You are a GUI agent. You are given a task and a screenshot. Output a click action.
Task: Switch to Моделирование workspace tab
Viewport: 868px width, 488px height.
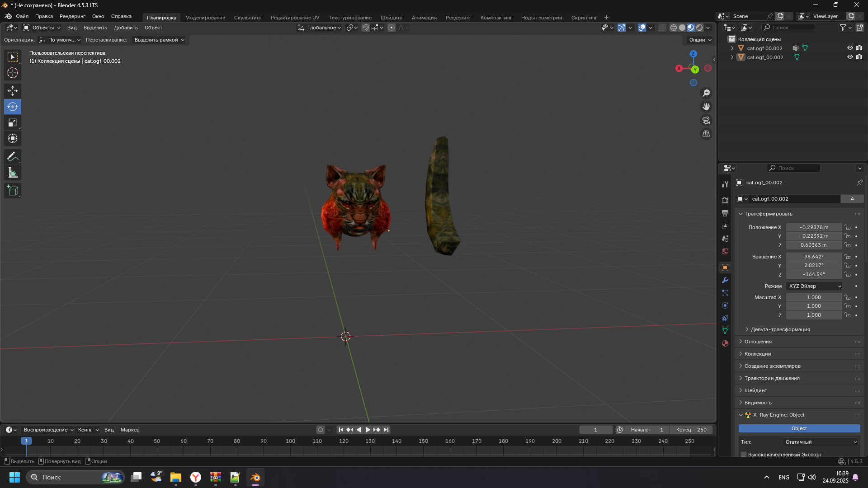[x=205, y=18]
